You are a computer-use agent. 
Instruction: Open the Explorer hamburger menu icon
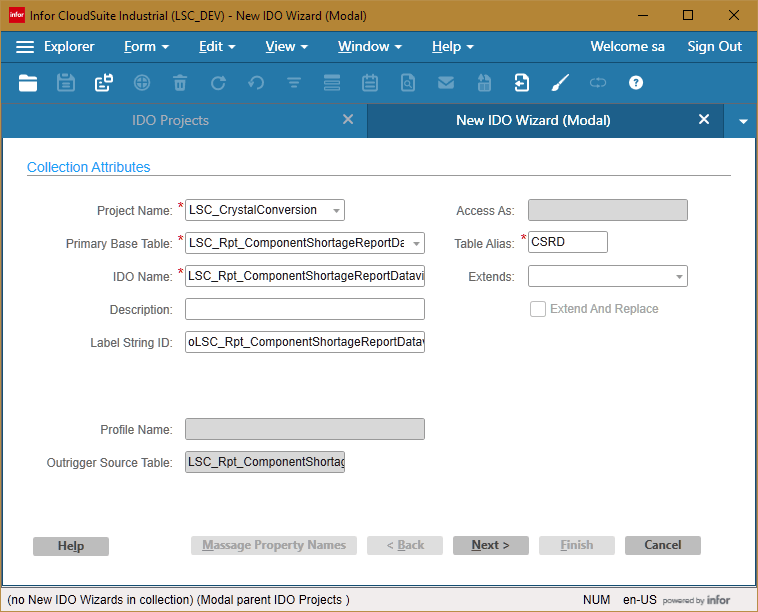[25, 47]
